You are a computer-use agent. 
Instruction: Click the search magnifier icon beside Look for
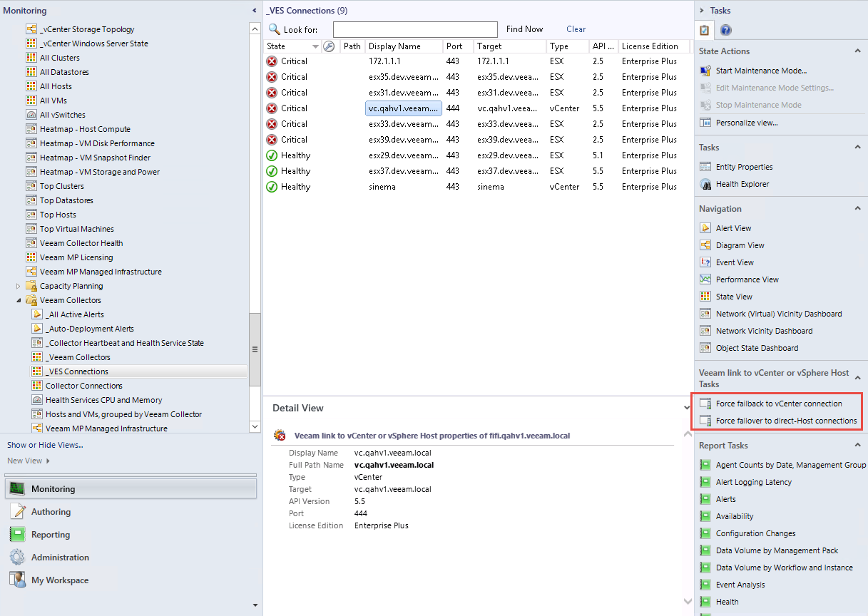coord(274,29)
